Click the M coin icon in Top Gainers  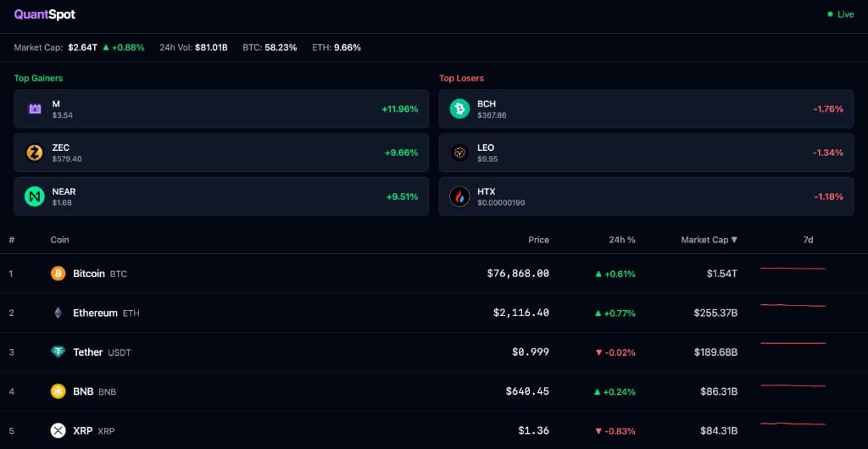tap(35, 109)
